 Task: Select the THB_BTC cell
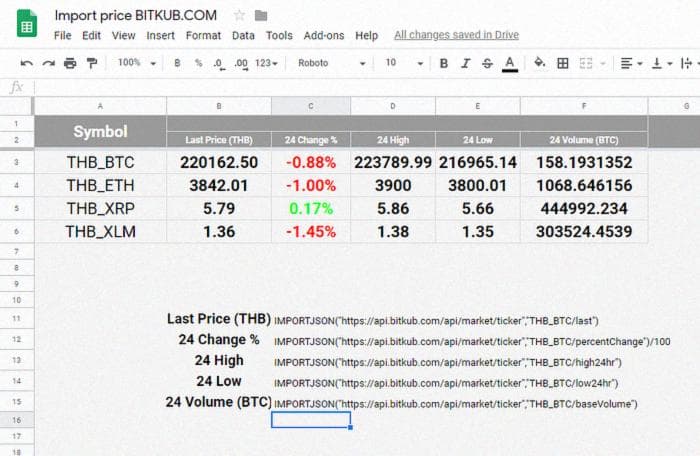pos(100,162)
